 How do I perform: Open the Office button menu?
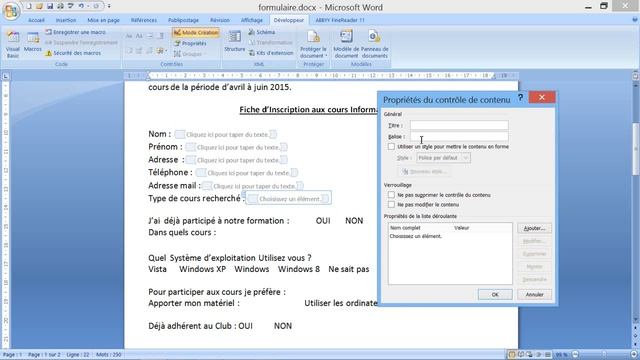pos(11,11)
